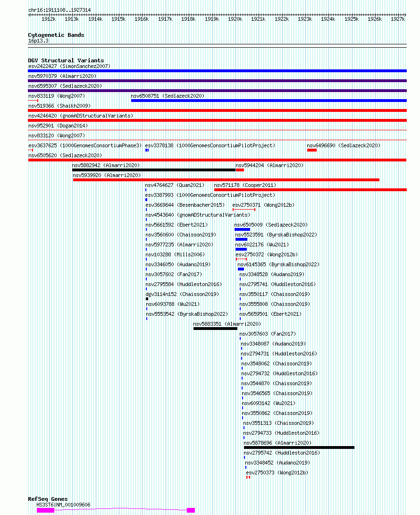The image size is (420, 515).
Task: Click the 1920k position on the ruler
Action: (235, 19)
